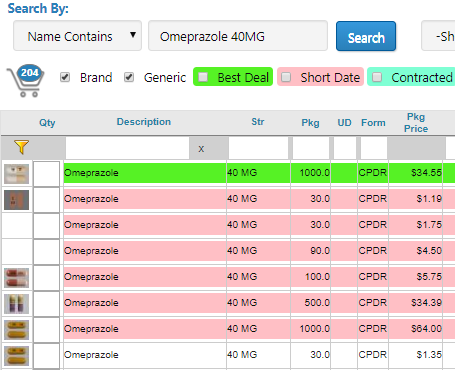Uncheck the Brand checkbox
This screenshot has height=370, width=455.
(x=65, y=77)
